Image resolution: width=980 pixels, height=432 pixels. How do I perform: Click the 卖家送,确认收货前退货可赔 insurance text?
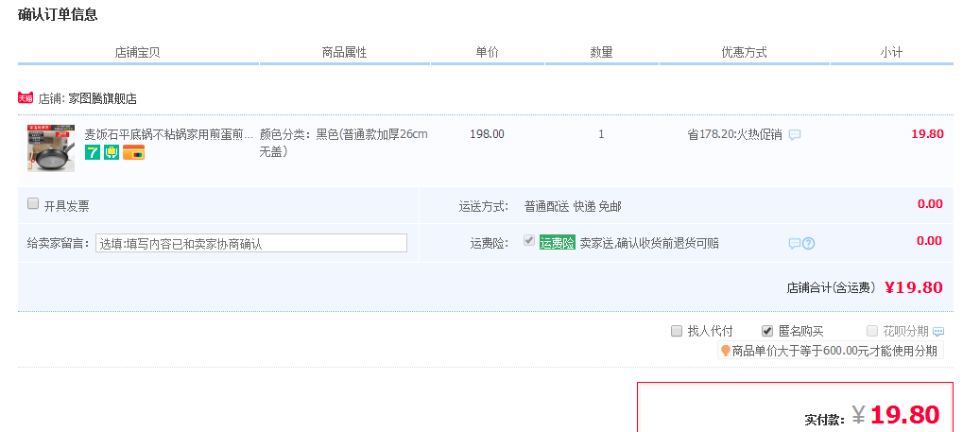pyautogui.click(x=649, y=243)
